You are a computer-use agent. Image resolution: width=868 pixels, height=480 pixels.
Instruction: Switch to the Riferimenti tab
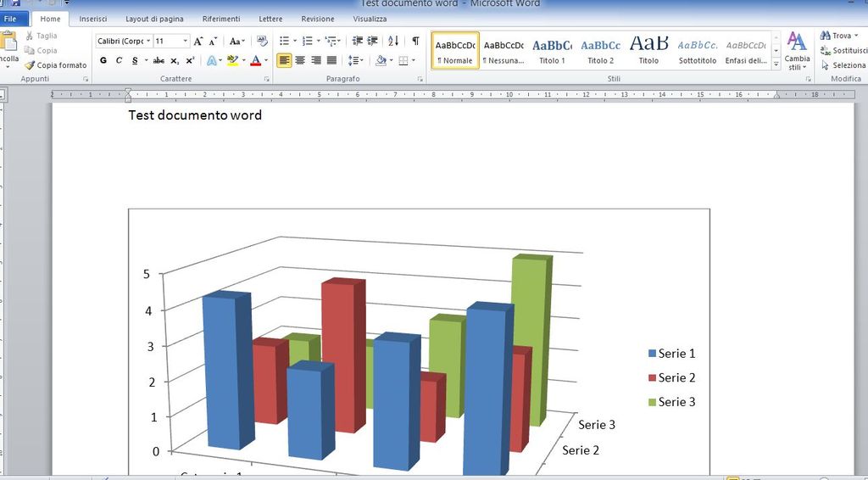(x=221, y=19)
